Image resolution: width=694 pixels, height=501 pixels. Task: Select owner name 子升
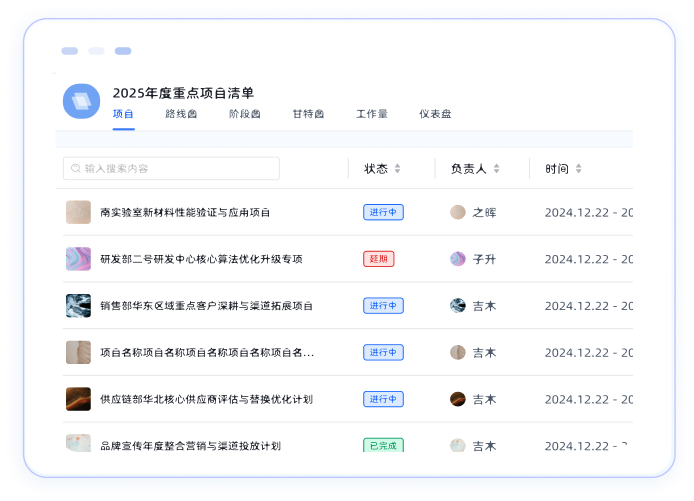(x=484, y=259)
